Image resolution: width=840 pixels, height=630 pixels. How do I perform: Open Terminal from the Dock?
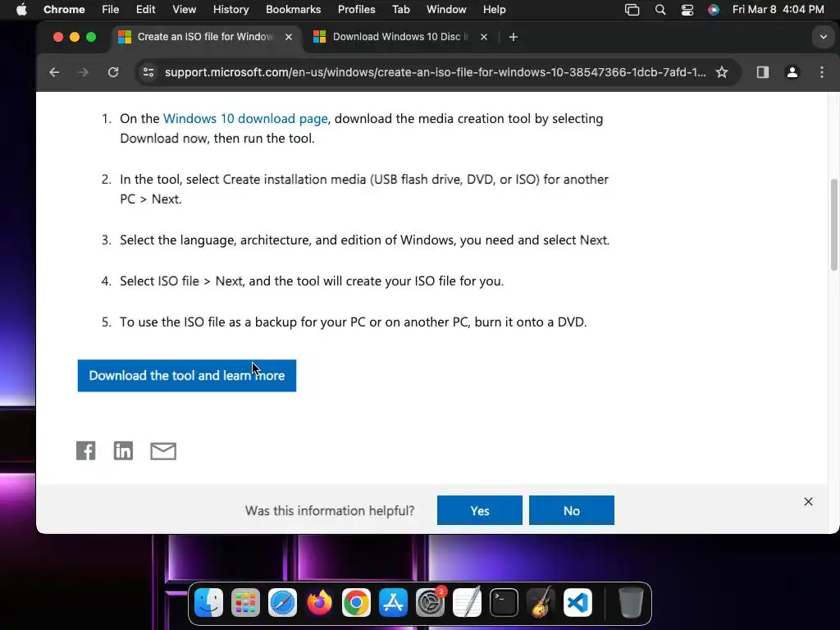click(504, 603)
